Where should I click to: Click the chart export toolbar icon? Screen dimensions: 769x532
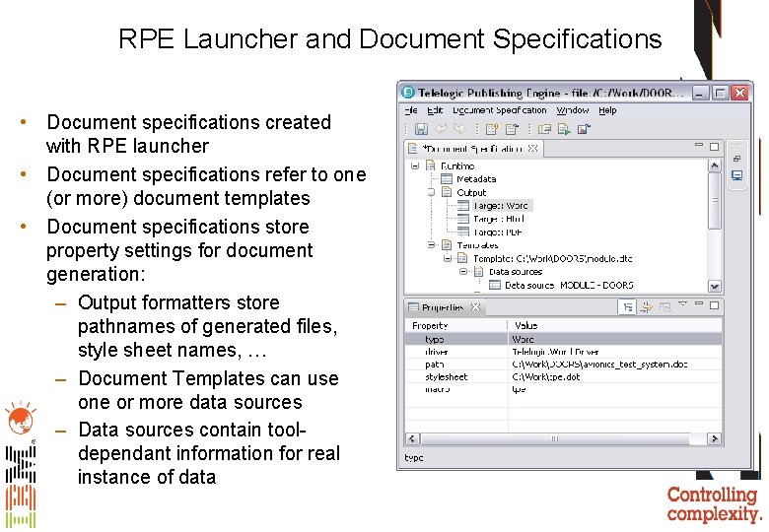click(x=584, y=129)
